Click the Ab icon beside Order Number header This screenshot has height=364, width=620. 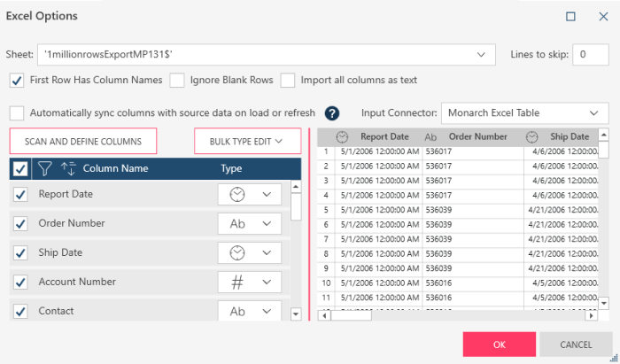pos(430,137)
